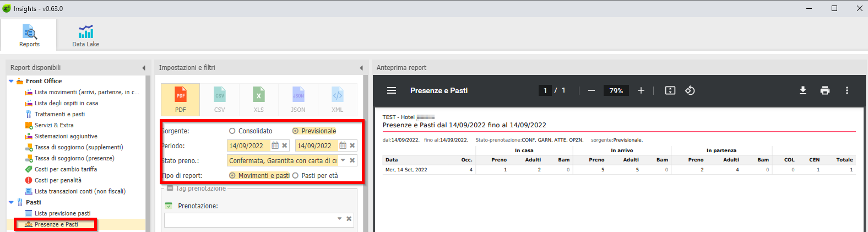The image size is (868, 232).
Task: Select Pasti per età report type
Action: pos(315,176)
